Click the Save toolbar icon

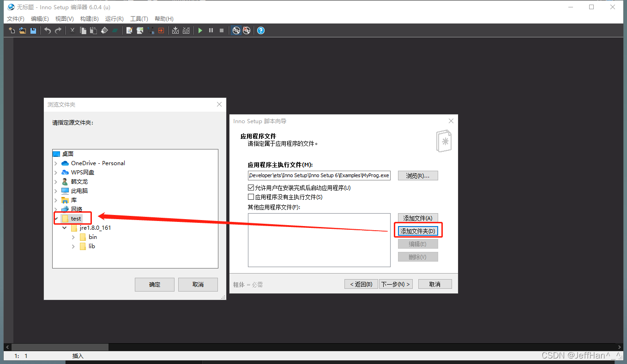[33, 30]
